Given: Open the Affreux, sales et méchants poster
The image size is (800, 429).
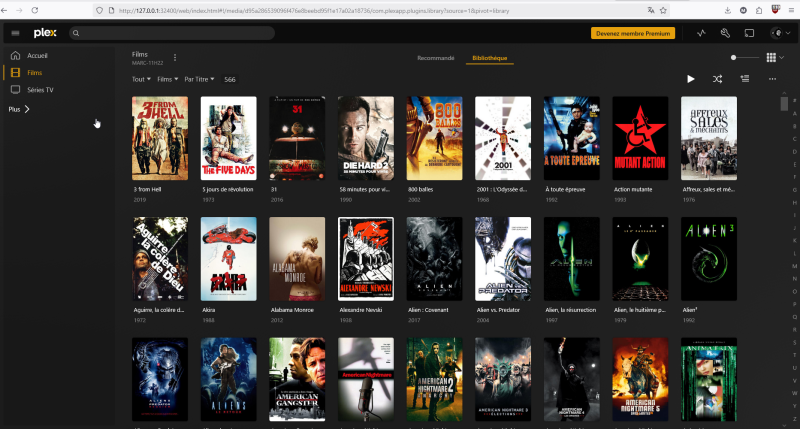Looking at the screenshot, I should (x=709, y=138).
